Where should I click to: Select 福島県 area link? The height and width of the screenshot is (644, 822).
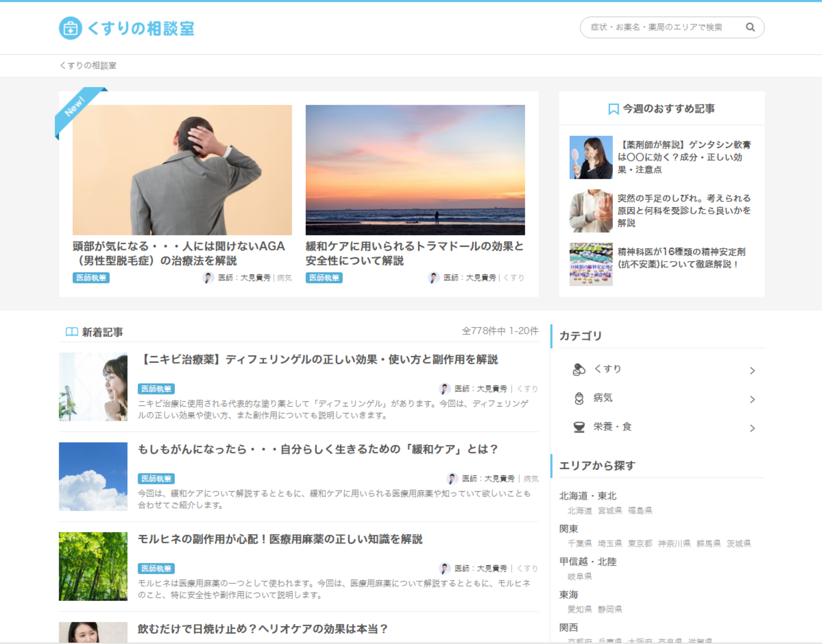(640, 510)
